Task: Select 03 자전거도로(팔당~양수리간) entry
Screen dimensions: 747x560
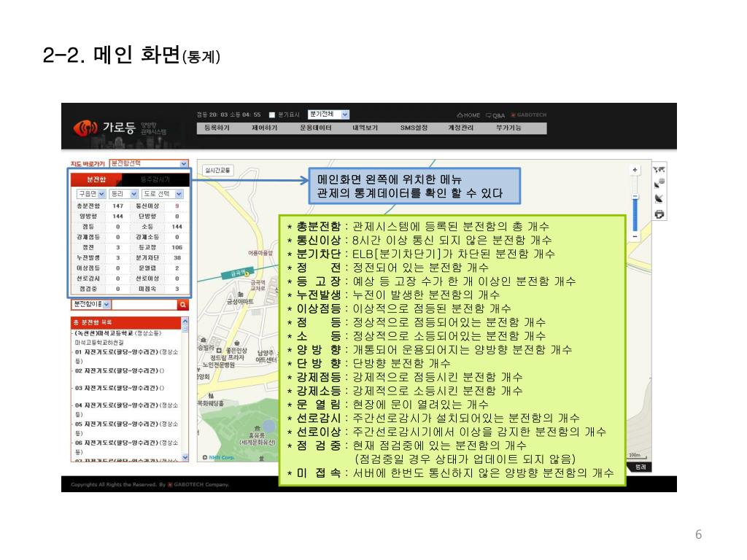Action: point(119,388)
